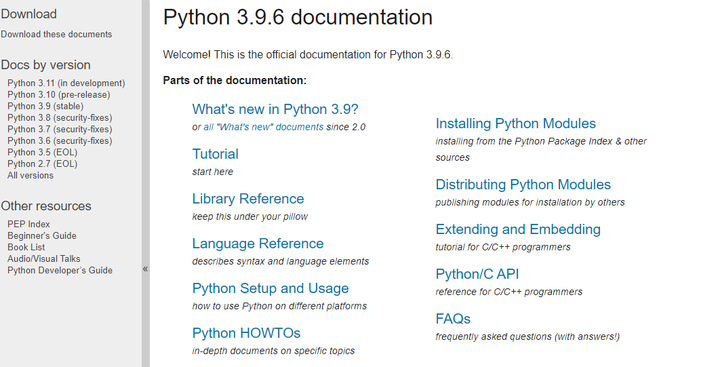The height and width of the screenshot is (367, 720).
Task: Open Python Developer's Guide
Action: pyautogui.click(x=60, y=270)
